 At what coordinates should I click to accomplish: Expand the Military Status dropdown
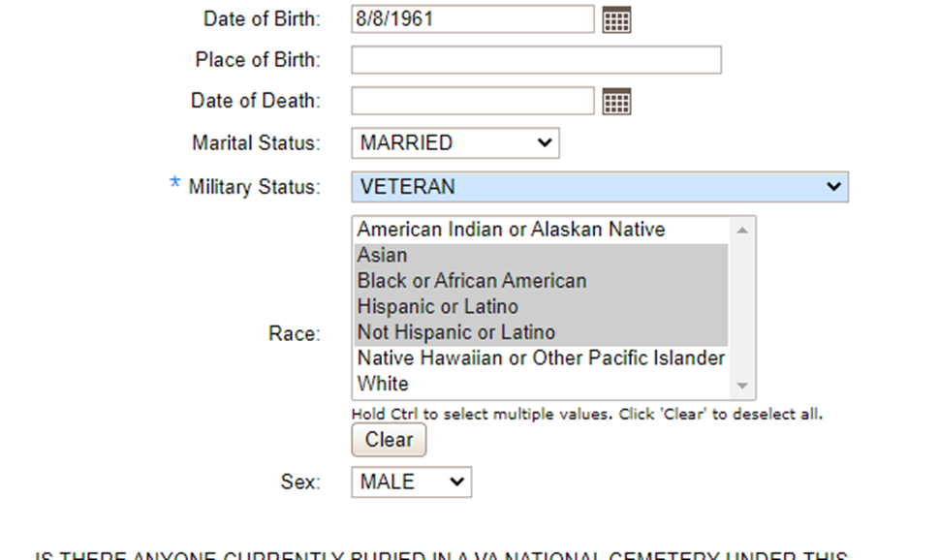click(599, 187)
